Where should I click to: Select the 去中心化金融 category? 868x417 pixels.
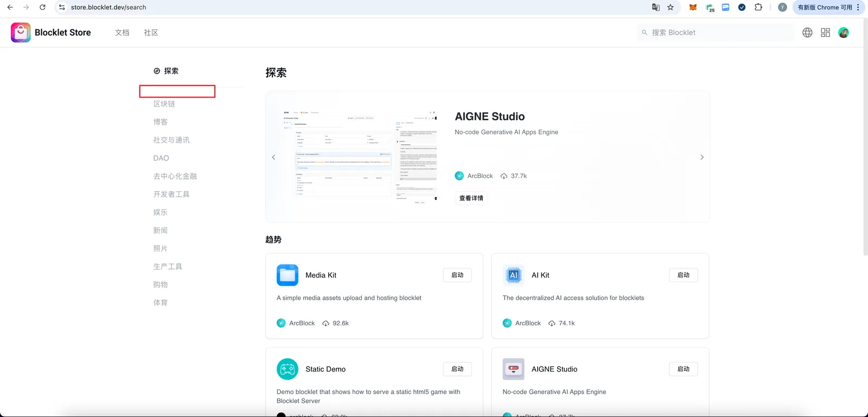pos(175,176)
